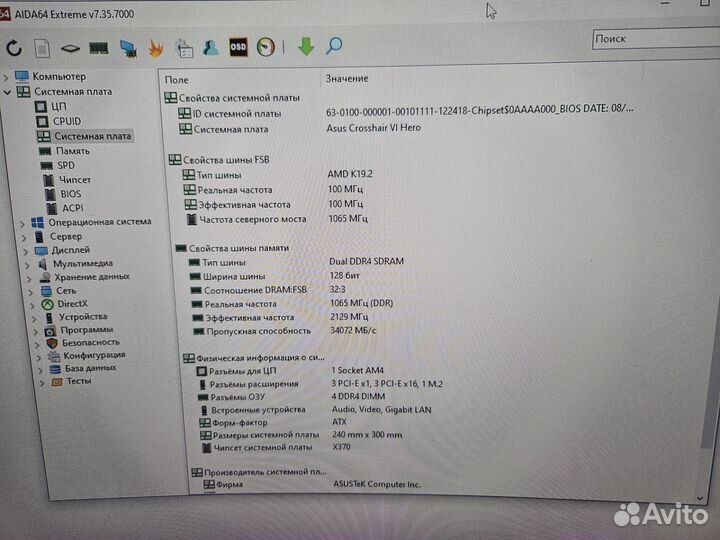Expand the Операционная система node
The height and width of the screenshot is (540, 720).
pyautogui.click(x=22, y=224)
